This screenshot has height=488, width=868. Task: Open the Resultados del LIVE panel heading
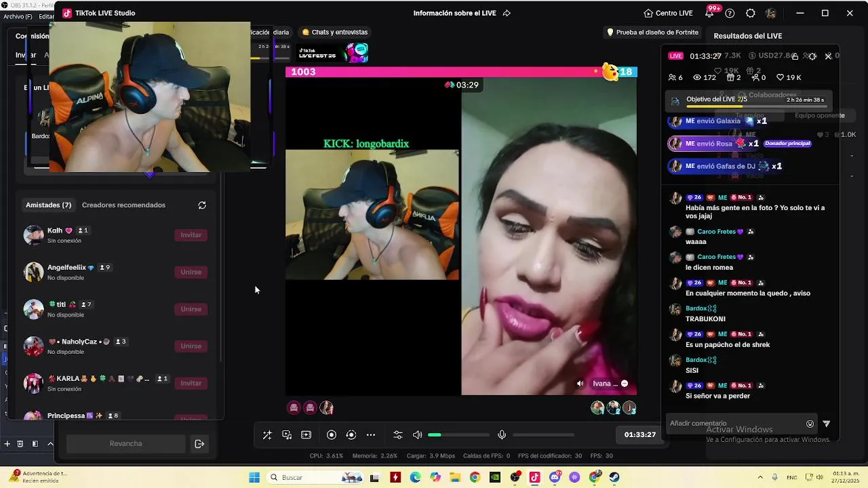coord(748,36)
